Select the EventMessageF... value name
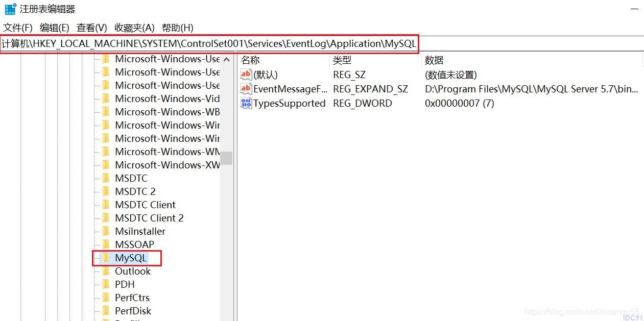644x321 pixels. pyautogui.click(x=291, y=89)
